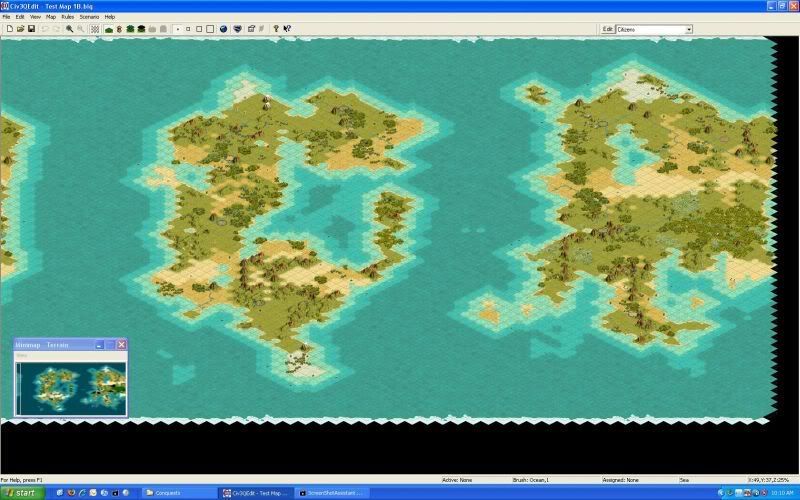
Task: Open the Edit menu
Action: pyautogui.click(x=20, y=17)
